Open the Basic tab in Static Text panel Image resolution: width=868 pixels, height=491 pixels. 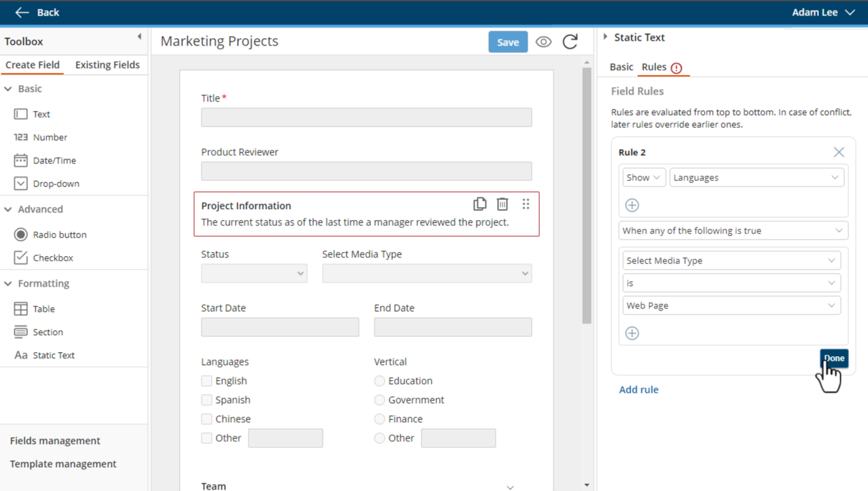621,67
